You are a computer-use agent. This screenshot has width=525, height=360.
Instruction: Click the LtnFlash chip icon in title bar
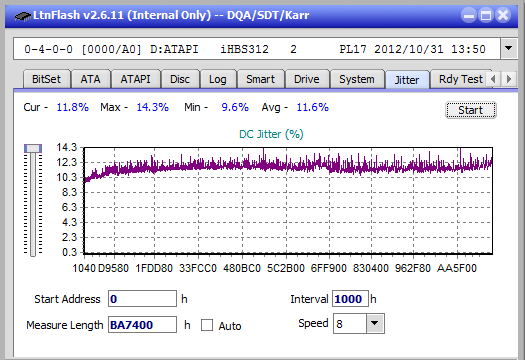click(x=23, y=16)
